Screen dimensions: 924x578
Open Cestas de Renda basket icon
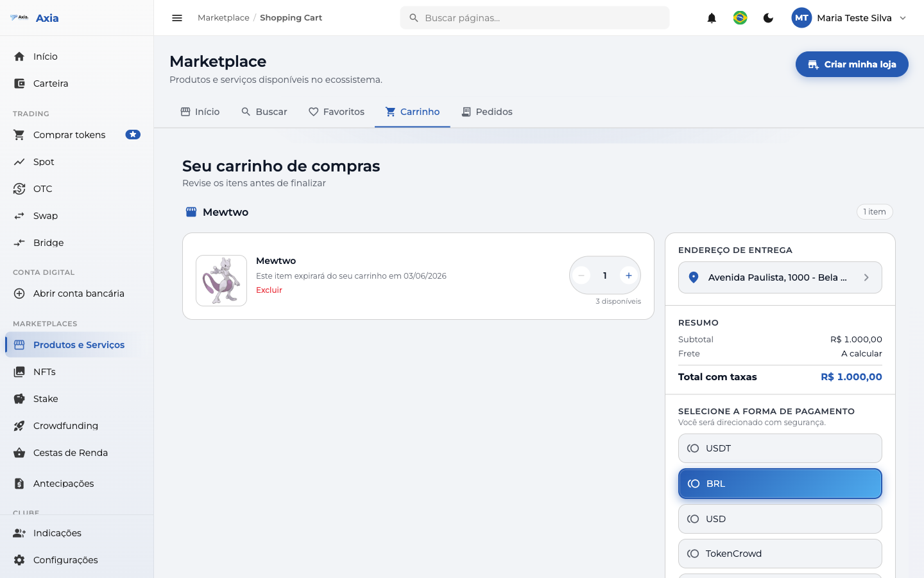coord(19,453)
